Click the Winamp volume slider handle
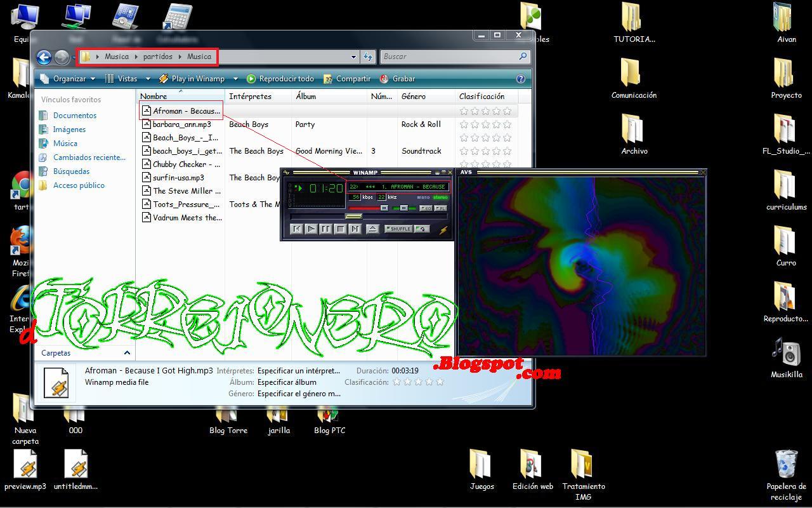 pos(384,208)
